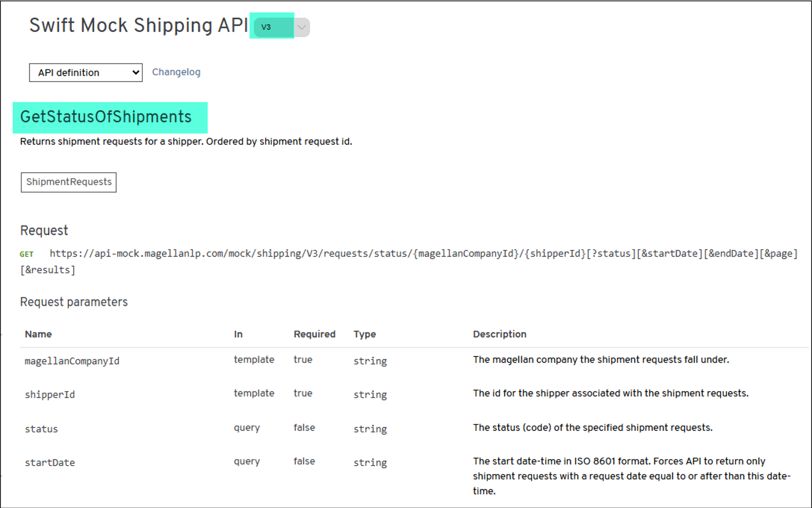Image resolution: width=812 pixels, height=508 pixels.
Task: Select the startDate parameter name
Action: point(50,463)
